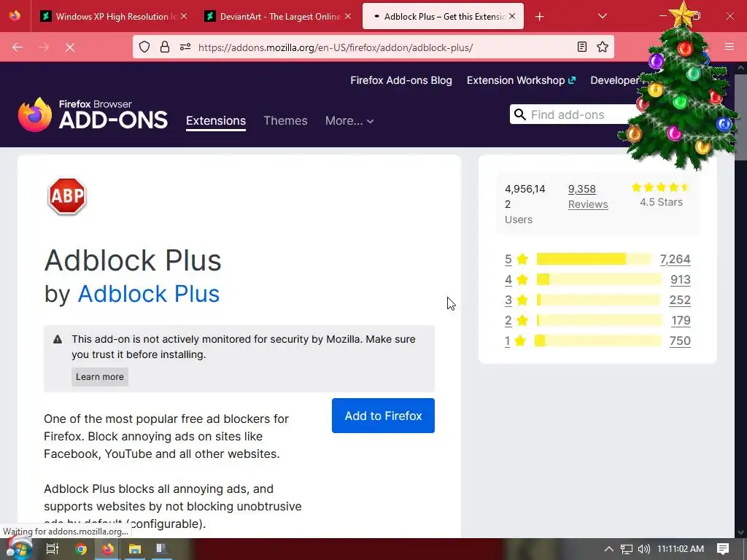This screenshot has height=560, width=747.
Task: Open the 7,264 five-star reviews count
Action: click(x=675, y=259)
